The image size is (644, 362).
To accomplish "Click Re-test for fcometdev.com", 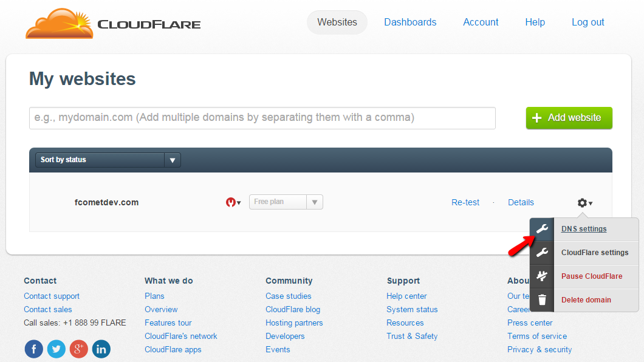I will (465, 202).
